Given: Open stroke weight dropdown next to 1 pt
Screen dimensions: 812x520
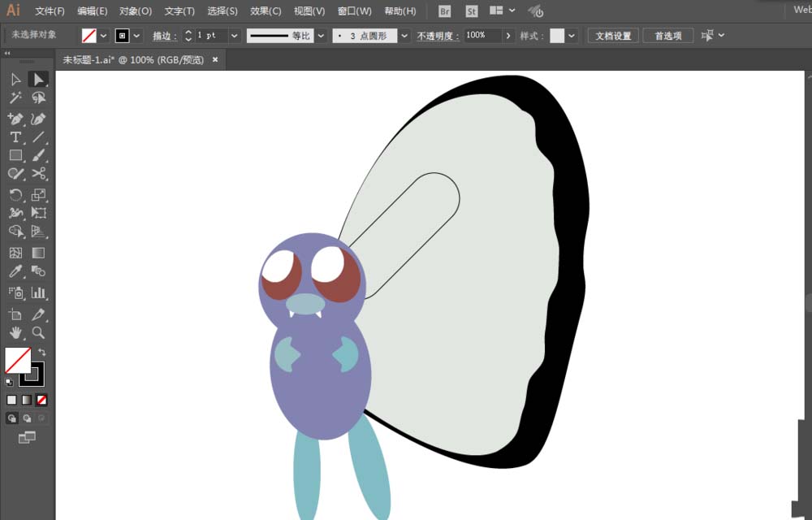Looking at the screenshot, I should pos(234,36).
